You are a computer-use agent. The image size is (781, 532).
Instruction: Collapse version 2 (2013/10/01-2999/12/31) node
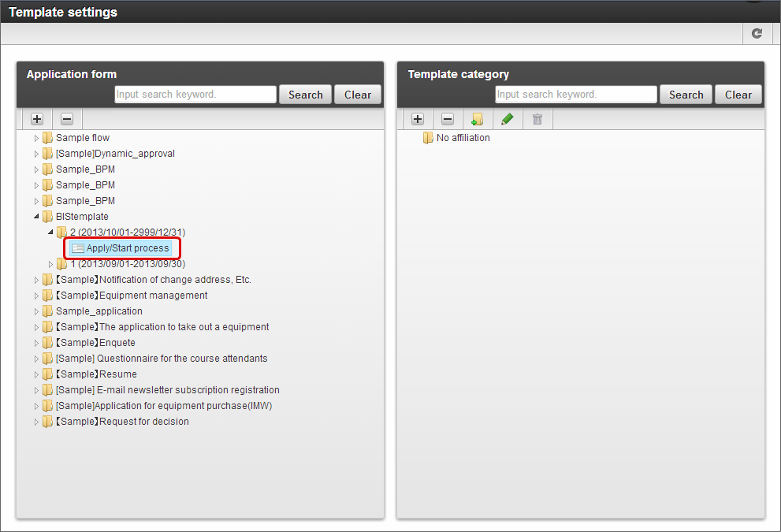(x=50, y=233)
